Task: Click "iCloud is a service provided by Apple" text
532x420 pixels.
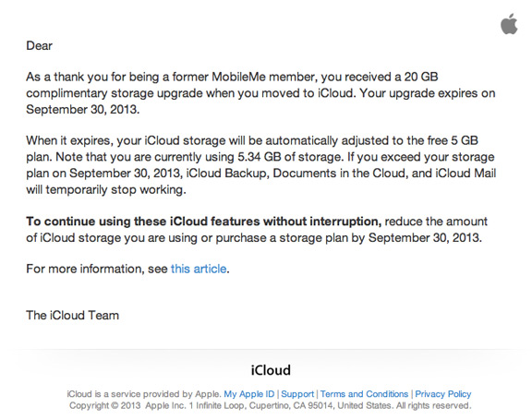Action: [x=144, y=394]
